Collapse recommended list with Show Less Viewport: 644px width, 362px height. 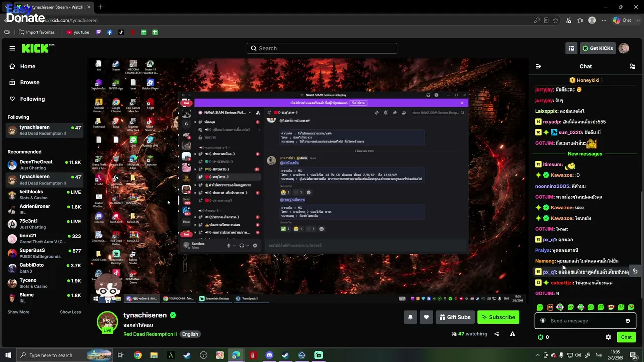tap(70, 312)
